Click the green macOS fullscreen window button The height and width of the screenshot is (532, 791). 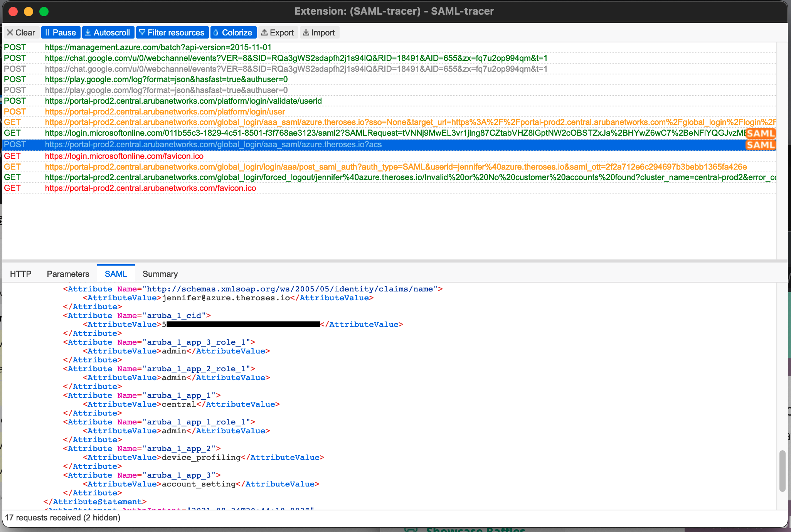(44, 12)
